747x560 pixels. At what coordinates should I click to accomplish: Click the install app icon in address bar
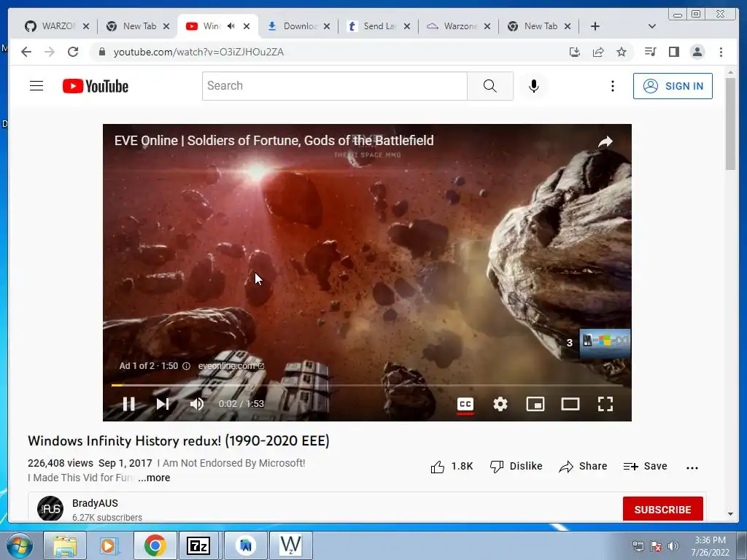(575, 52)
